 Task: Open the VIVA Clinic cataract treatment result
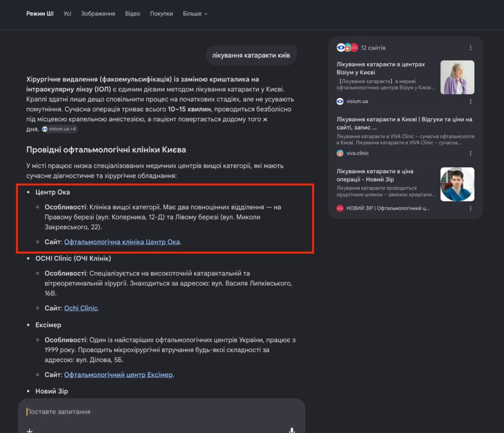pos(405,124)
